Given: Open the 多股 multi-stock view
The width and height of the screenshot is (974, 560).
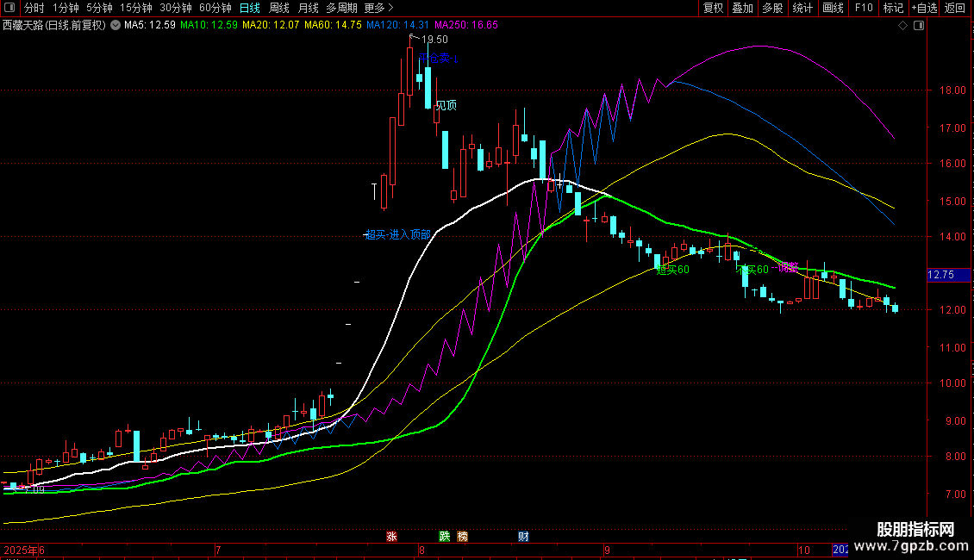Looking at the screenshot, I should (x=772, y=8).
